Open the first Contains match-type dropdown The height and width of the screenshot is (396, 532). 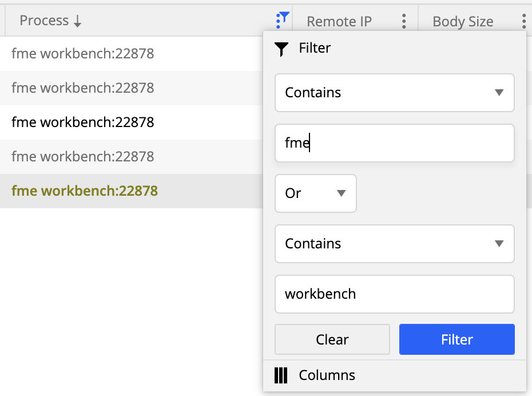pyautogui.click(x=394, y=93)
